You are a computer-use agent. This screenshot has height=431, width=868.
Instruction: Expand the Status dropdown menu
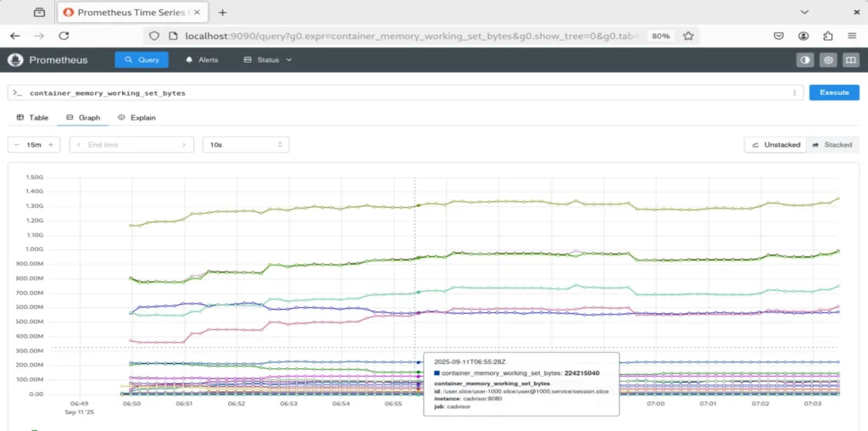coord(268,60)
